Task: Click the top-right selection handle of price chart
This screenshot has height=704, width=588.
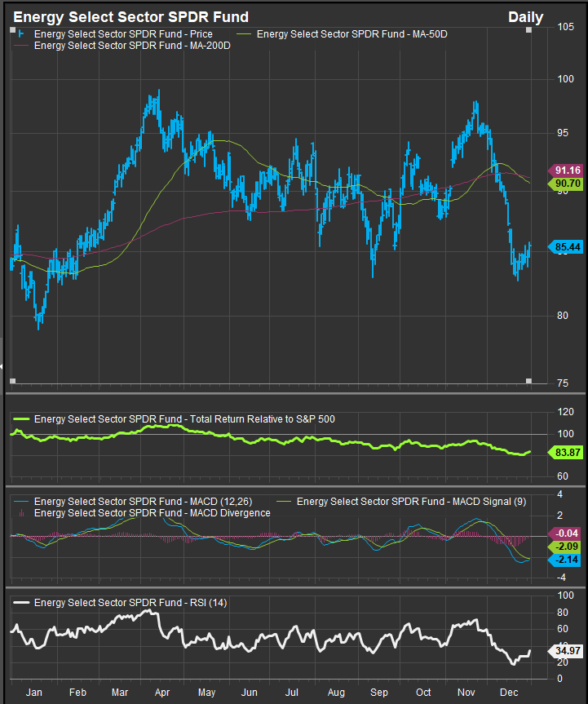Action: [528, 30]
